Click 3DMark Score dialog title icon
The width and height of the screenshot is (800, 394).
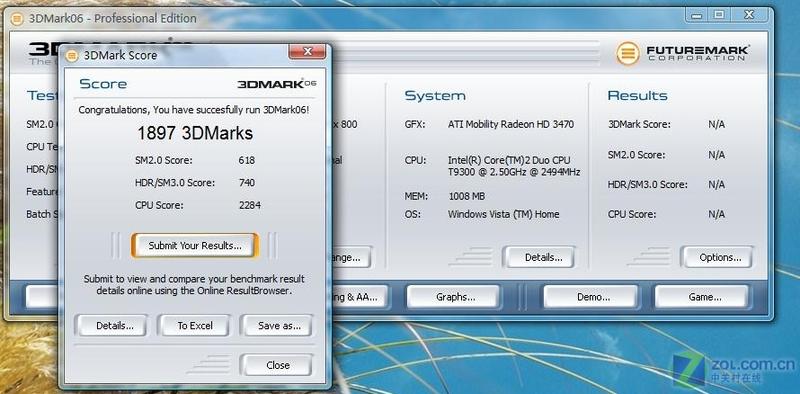[72, 56]
